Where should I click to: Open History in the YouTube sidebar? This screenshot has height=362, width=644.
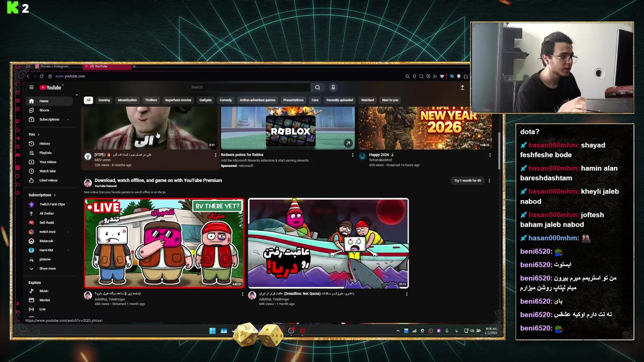click(x=49, y=143)
